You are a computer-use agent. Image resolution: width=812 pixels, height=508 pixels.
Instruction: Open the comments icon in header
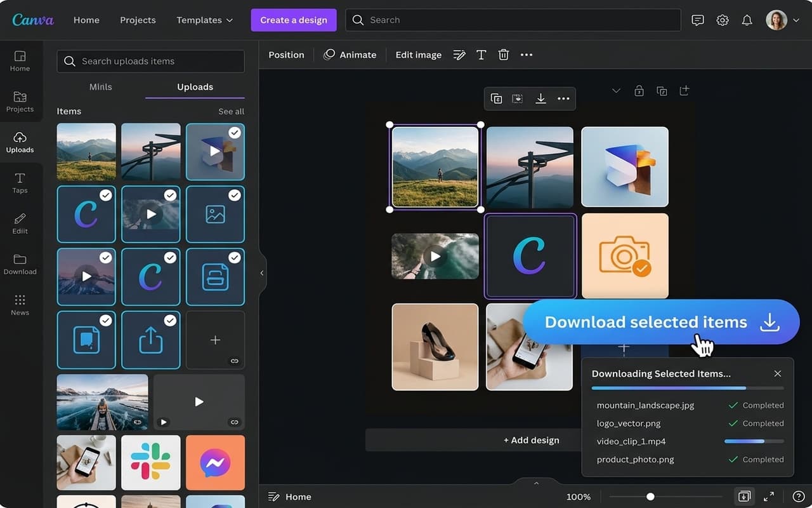698,20
